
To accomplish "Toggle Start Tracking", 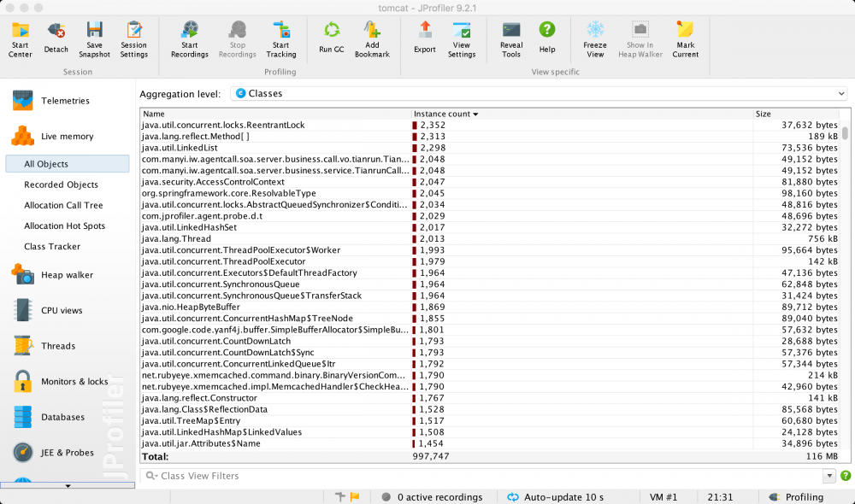I will click(280, 39).
